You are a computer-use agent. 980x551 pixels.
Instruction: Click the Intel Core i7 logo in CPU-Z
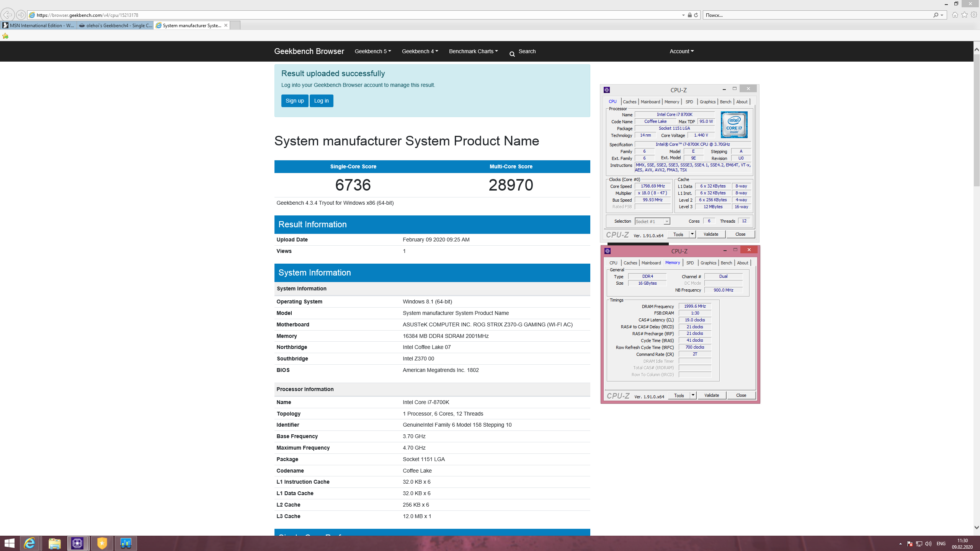pos(734,125)
